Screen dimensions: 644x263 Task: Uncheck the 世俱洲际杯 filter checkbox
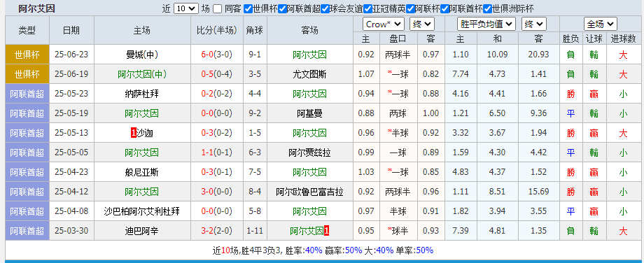487,8
